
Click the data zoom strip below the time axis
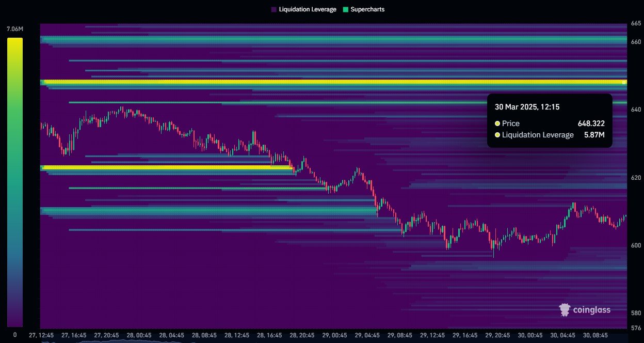coord(330,341)
